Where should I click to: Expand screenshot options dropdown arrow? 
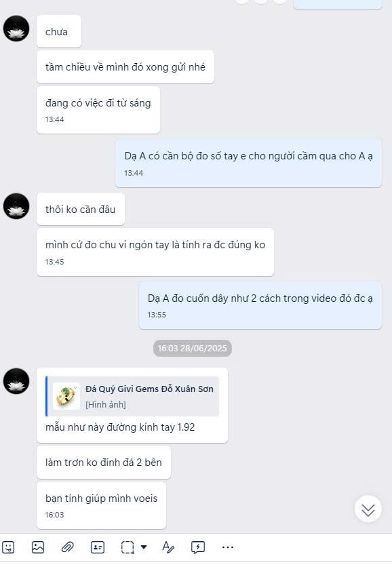[x=144, y=547]
